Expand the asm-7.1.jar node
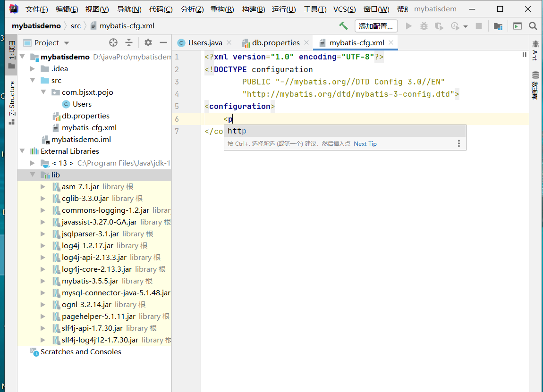543x392 pixels. pos(43,186)
